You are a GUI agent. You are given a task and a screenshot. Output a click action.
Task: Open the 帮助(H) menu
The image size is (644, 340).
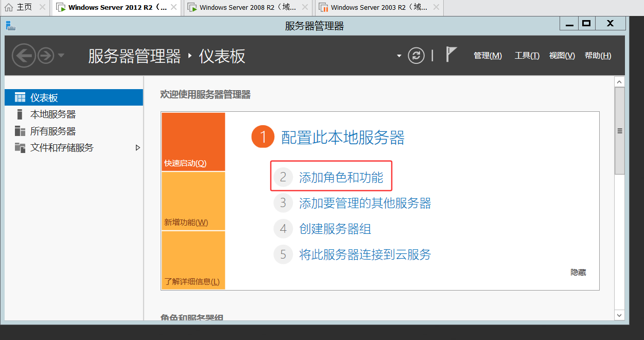point(598,56)
